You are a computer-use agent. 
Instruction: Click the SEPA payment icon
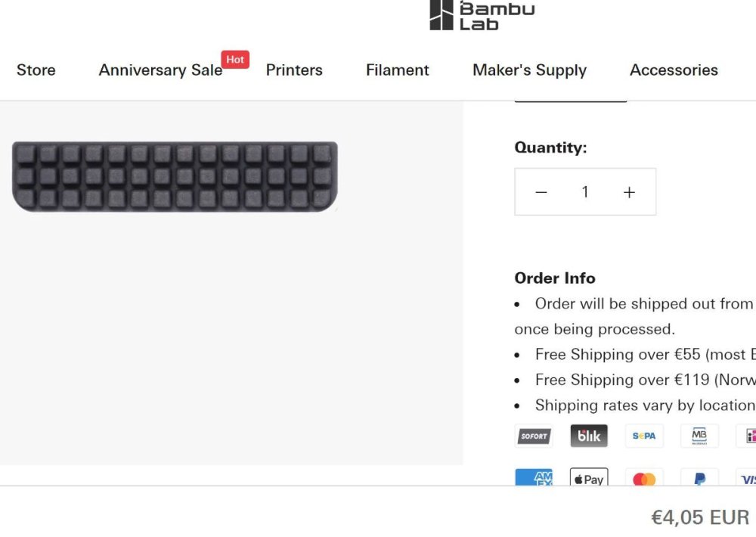[x=644, y=436]
